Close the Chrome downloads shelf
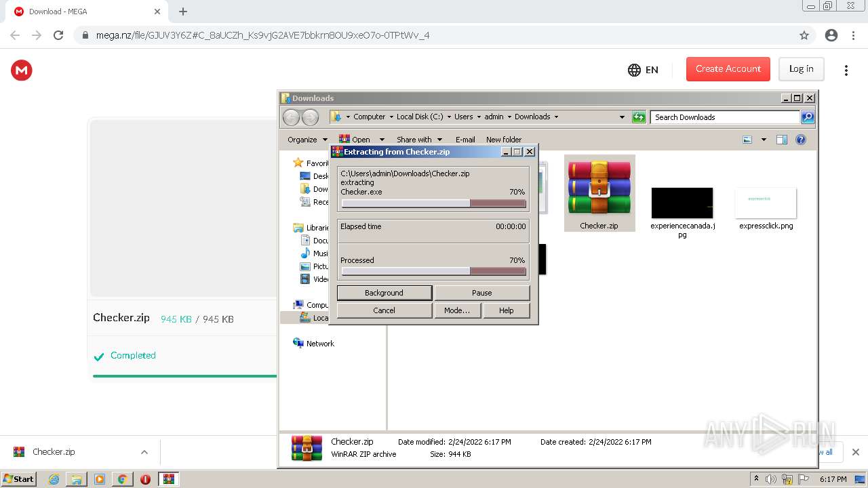 click(855, 452)
